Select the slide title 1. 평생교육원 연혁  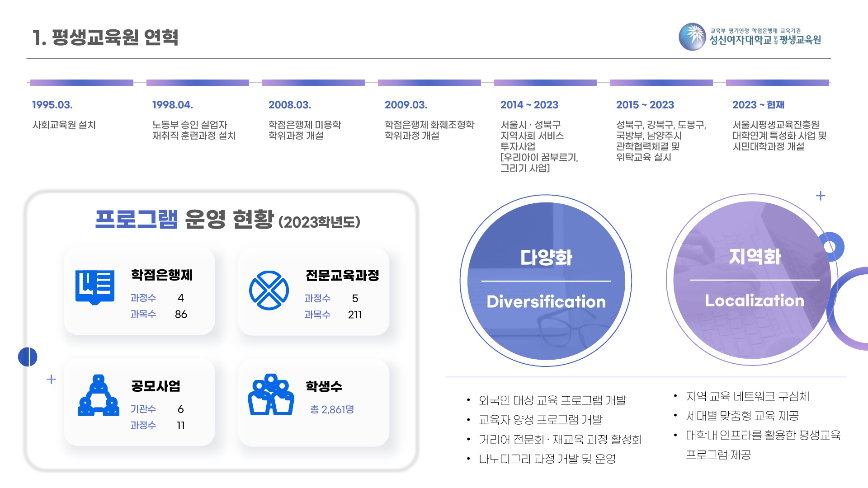click(x=105, y=38)
